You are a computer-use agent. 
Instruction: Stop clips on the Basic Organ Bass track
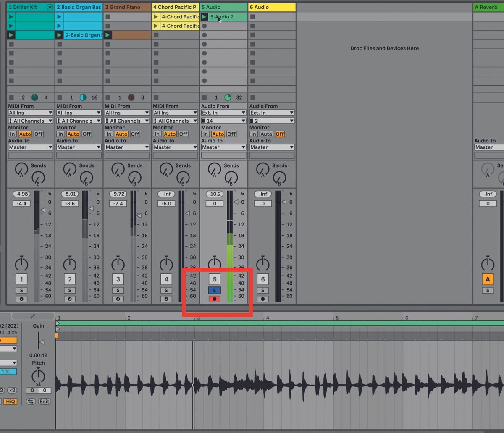point(60,97)
